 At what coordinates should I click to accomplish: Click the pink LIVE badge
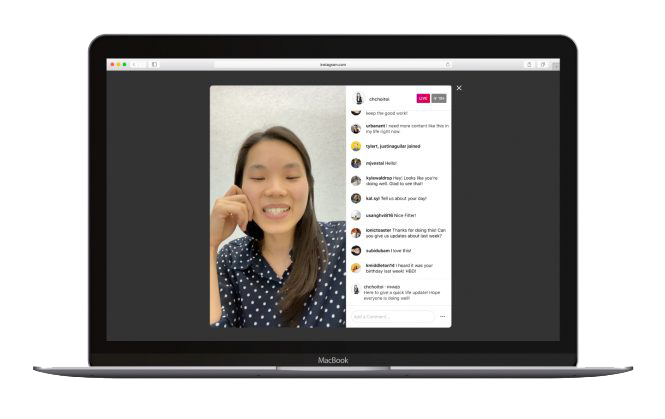pyautogui.click(x=423, y=99)
